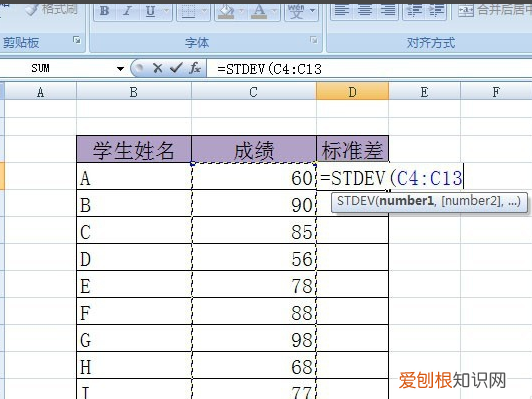The width and height of the screenshot is (532, 399).
Task: Click student name cell F
Action: 134,311
